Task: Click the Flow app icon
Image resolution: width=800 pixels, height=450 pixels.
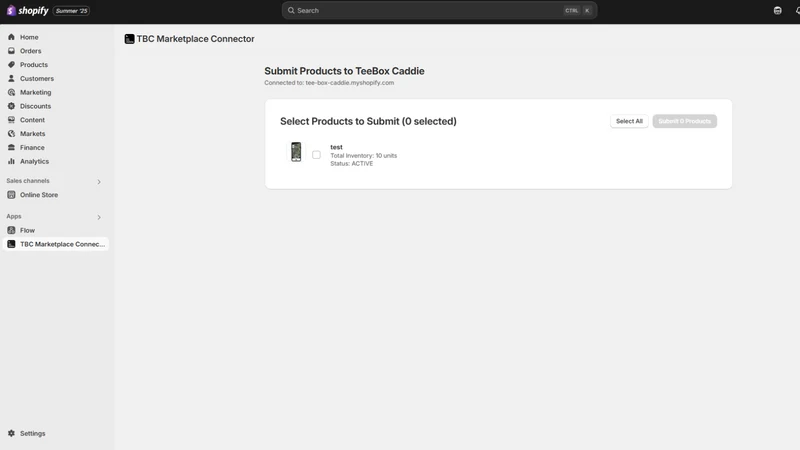Action: (11, 230)
